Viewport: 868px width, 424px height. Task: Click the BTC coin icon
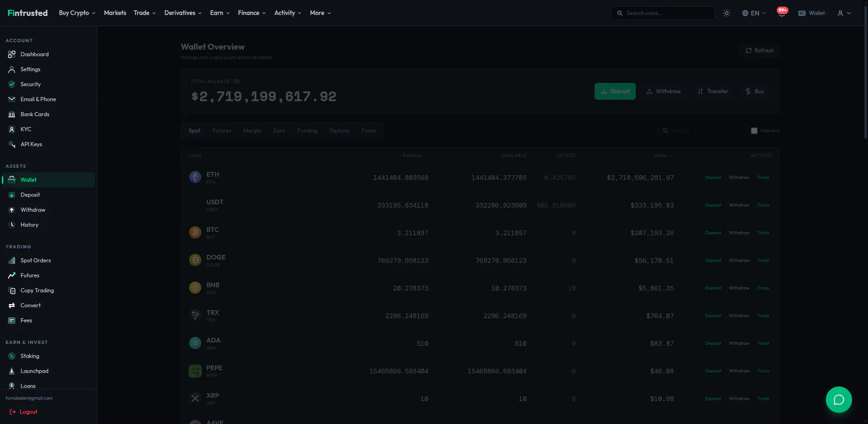(x=195, y=232)
